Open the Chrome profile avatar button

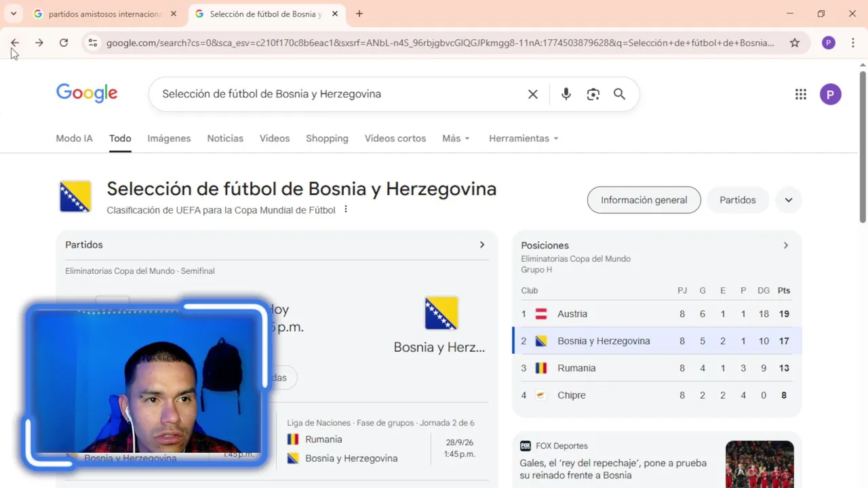(828, 43)
